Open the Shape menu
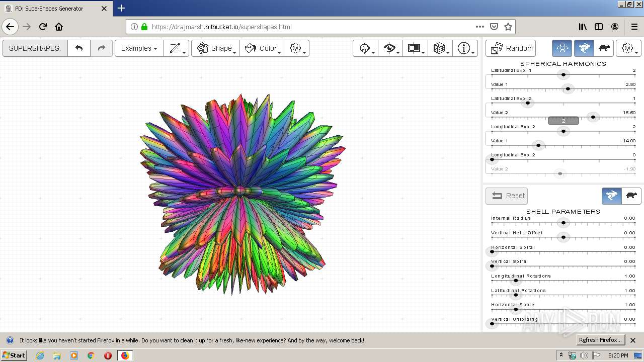The width and height of the screenshot is (644, 362). click(215, 48)
